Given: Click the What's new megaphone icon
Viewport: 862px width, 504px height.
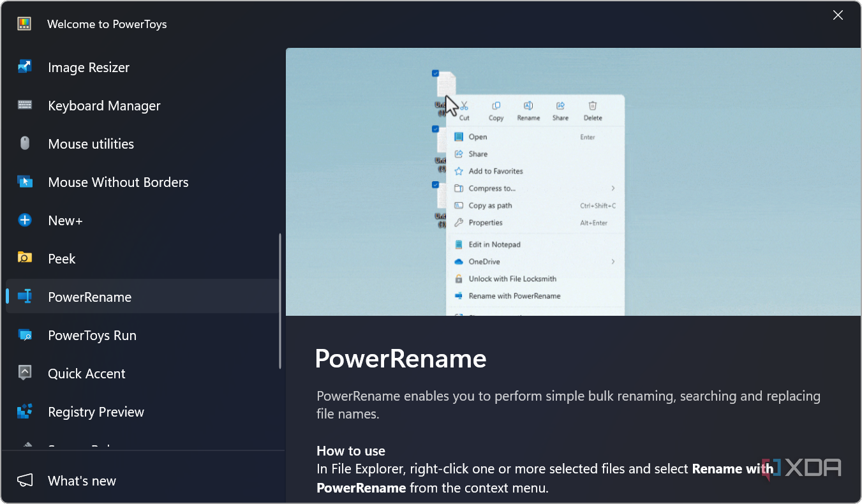Looking at the screenshot, I should click(x=25, y=480).
